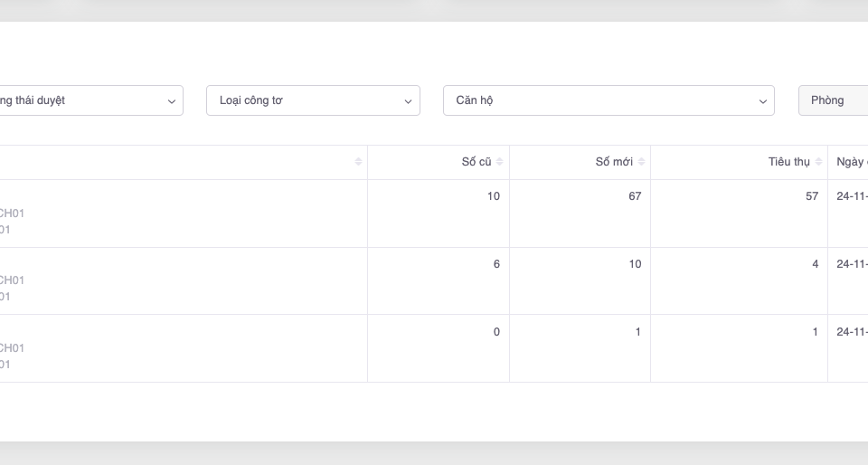Select the Số cũ value 10 in first row

[x=493, y=196]
